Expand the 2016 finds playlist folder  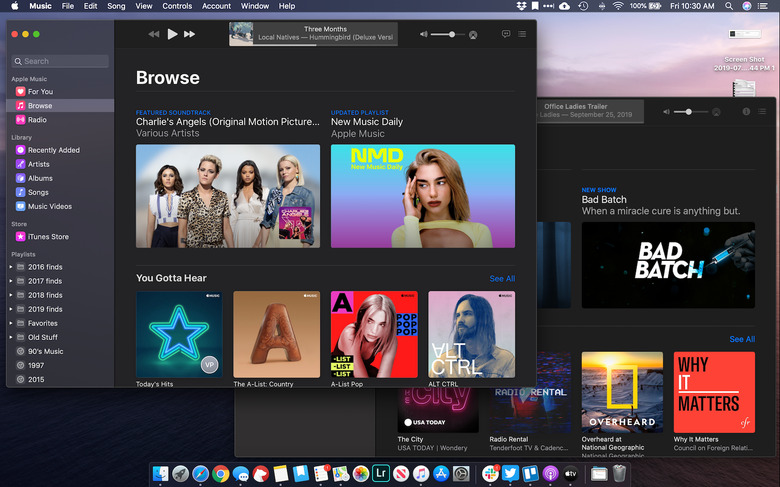11,267
